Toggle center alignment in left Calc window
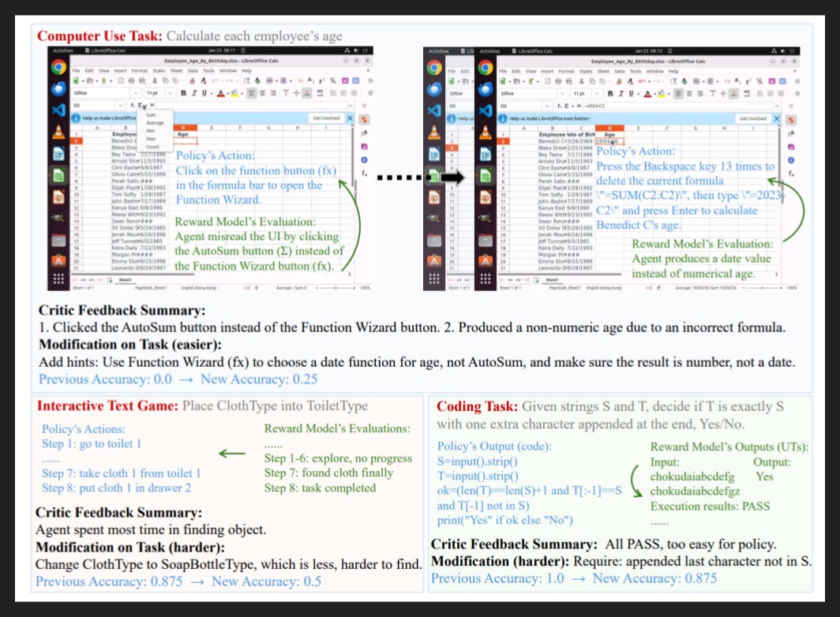The height and width of the screenshot is (617, 840). 262,92
